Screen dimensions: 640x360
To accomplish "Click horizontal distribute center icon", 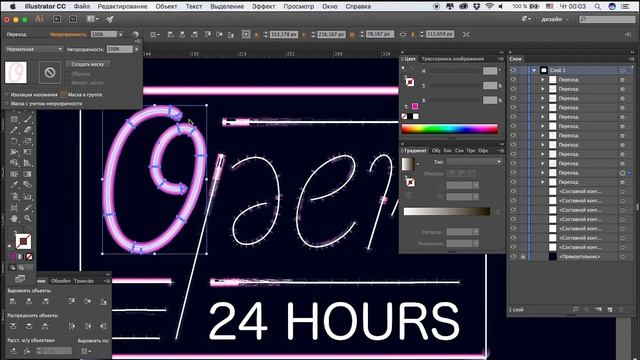I will pyautogui.click(x=88, y=326).
